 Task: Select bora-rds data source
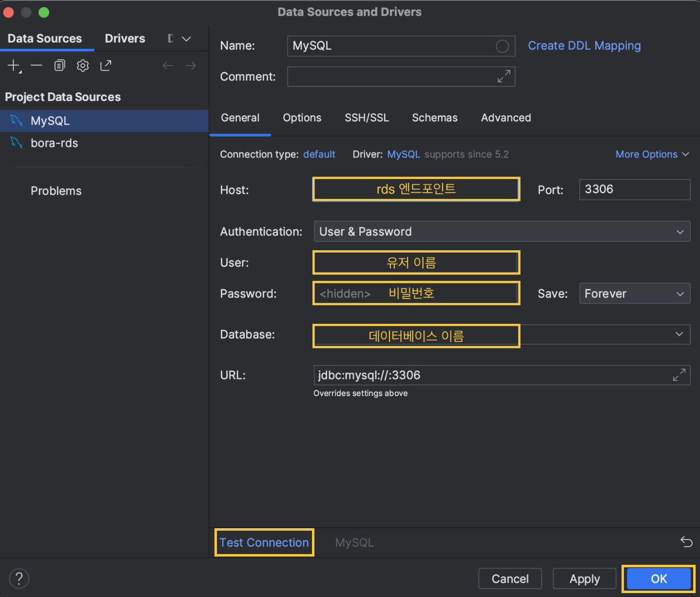(104, 143)
